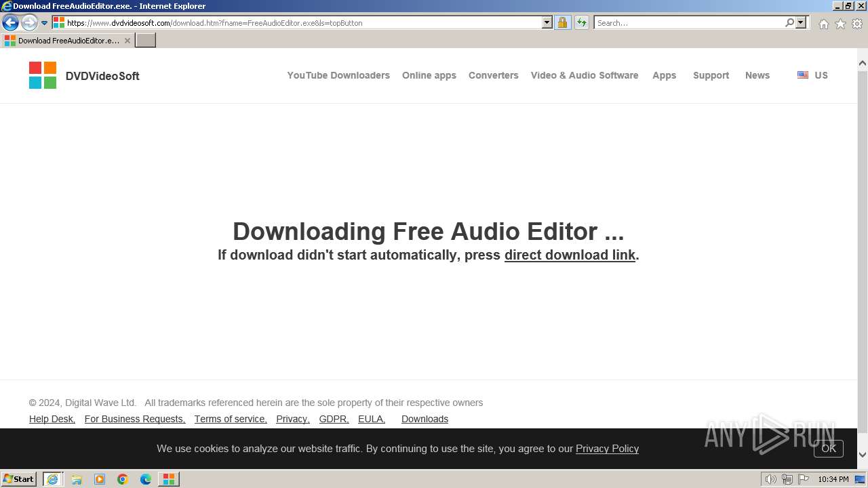Close the Download FreeAudioEditor tab

pos(127,41)
